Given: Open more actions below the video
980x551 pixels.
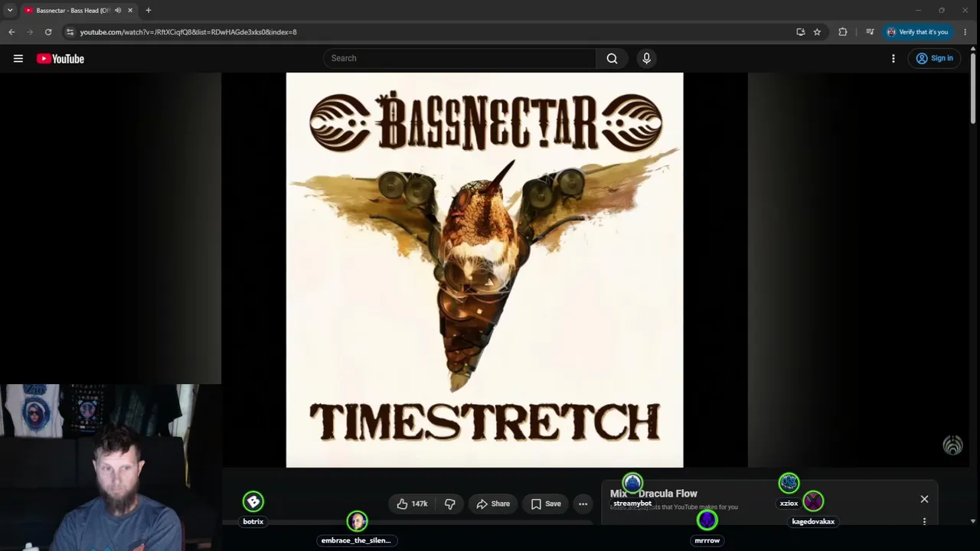Looking at the screenshot, I should tap(583, 504).
